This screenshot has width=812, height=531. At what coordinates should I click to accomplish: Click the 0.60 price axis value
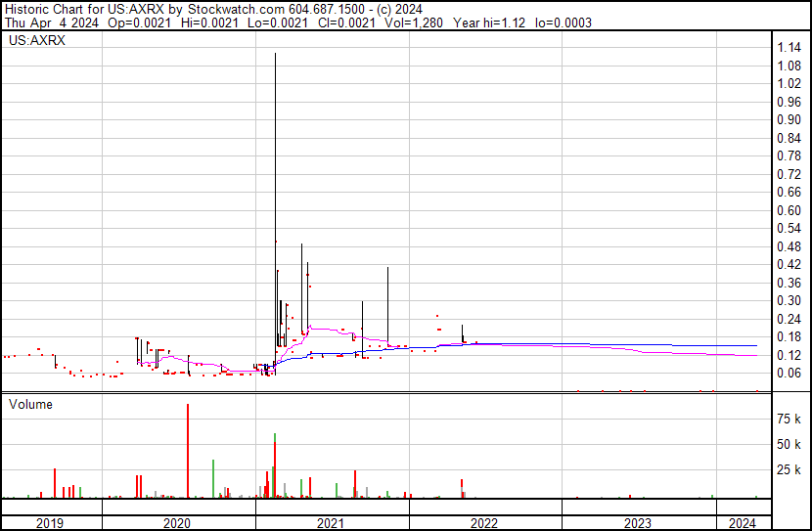coord(789,210)
